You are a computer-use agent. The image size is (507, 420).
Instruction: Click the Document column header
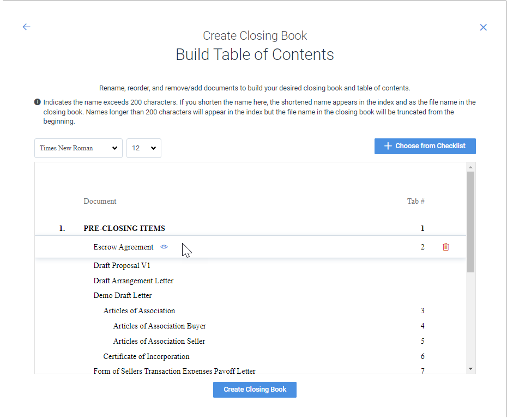(x=100, y=201)
